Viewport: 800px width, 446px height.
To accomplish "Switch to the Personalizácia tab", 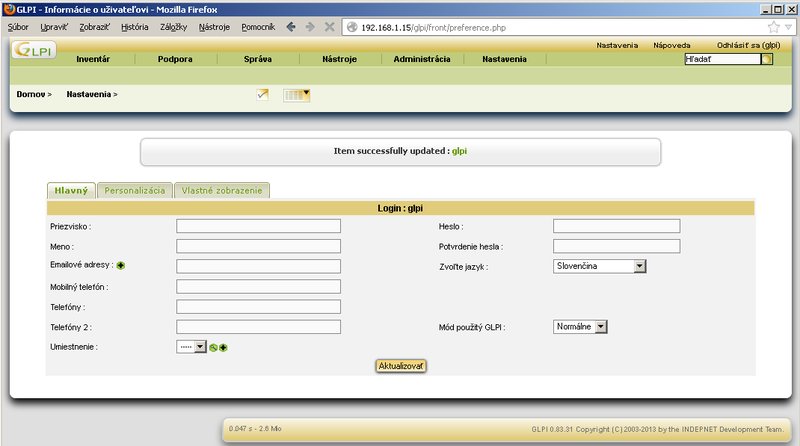I will click(135, 190).
